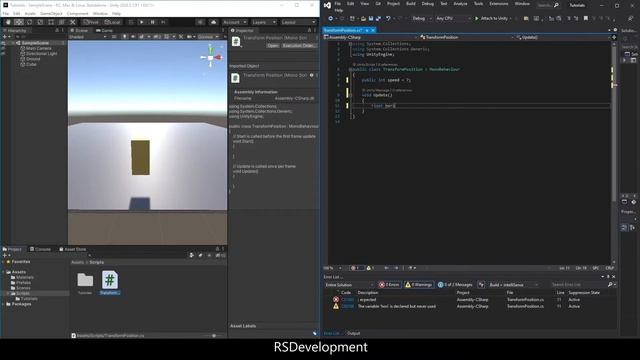Open Unity Assets menu
The width and height of the screenshot is (640, 360).
coord(30,13)
